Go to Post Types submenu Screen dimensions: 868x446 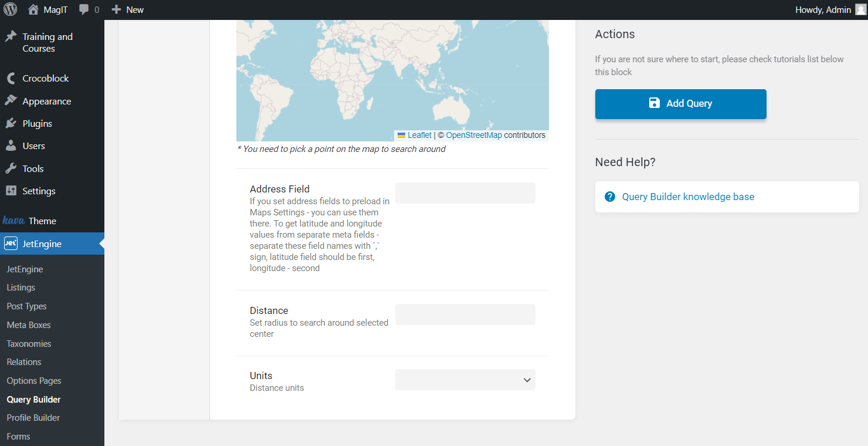click(x=26, y=306)
